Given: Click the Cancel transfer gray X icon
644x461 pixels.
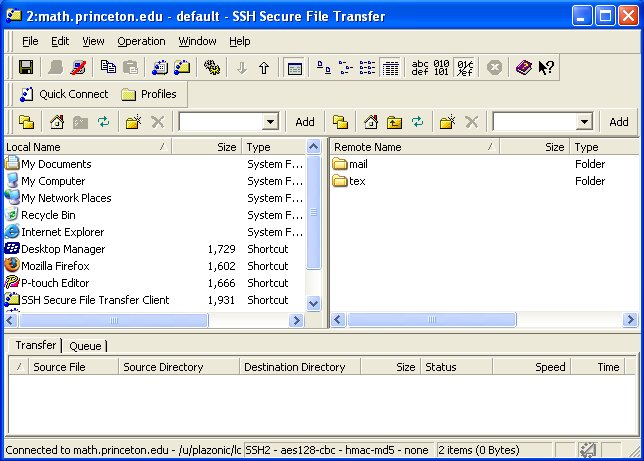Looking at the screenshot, I should pos(494,67).
